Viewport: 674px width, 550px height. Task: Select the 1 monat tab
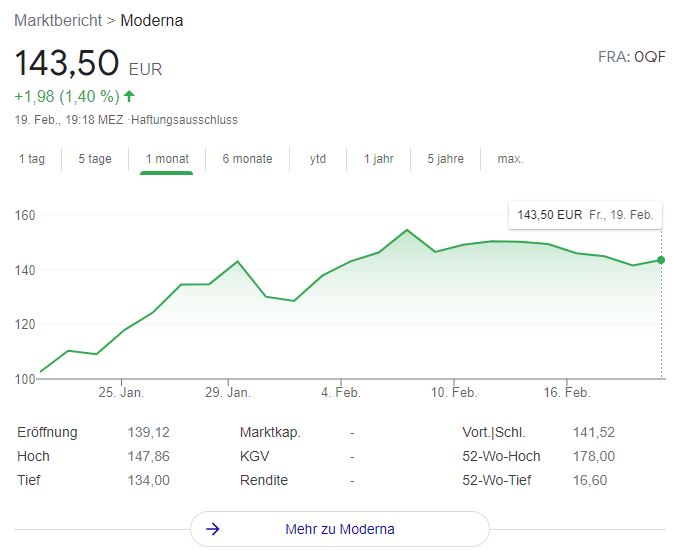tap(167, 159)
